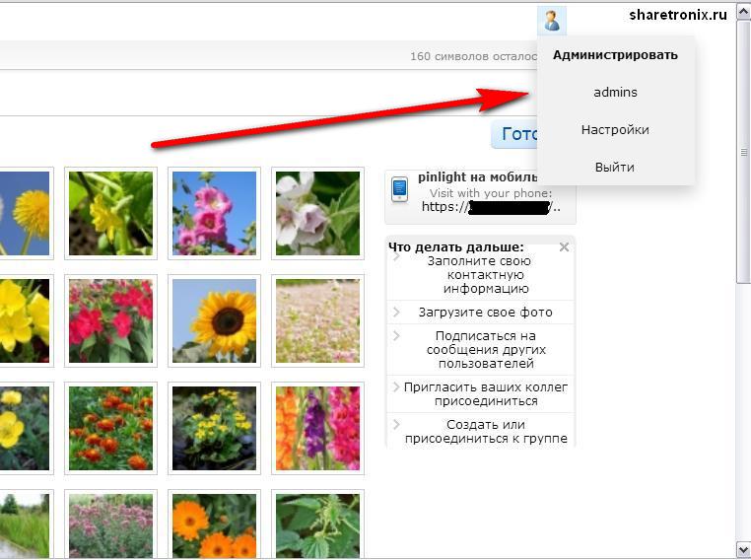Open the green nettle plant thumbnail
Viewport: 751px width, 560px height.
(x=317, y=525)
